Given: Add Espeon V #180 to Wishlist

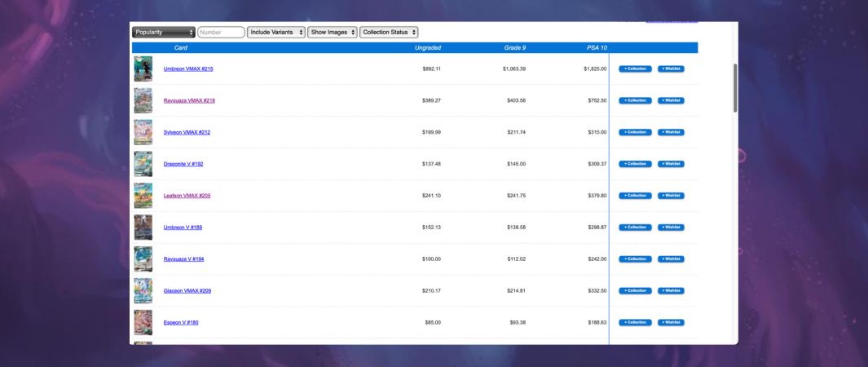Looking at the screenshot, I should [671, 322].
